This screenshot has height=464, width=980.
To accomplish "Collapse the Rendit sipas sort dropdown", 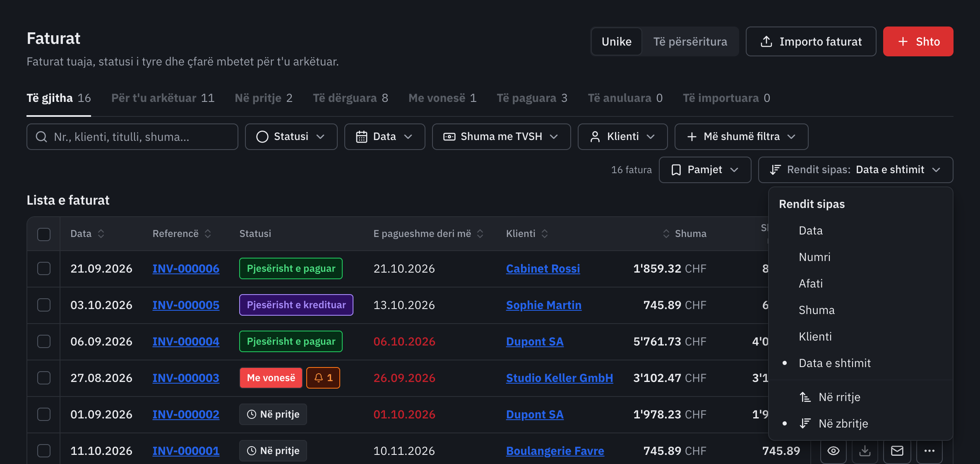I will coord(855,170).
